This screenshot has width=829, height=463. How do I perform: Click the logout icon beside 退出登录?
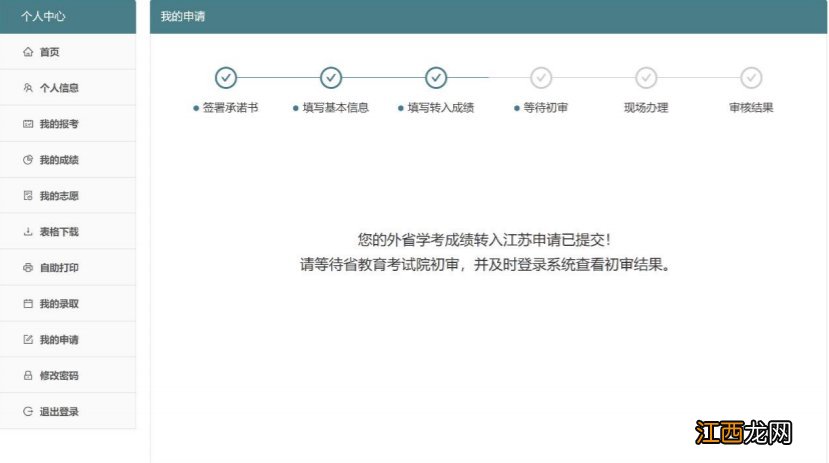[x=28, y=411]
